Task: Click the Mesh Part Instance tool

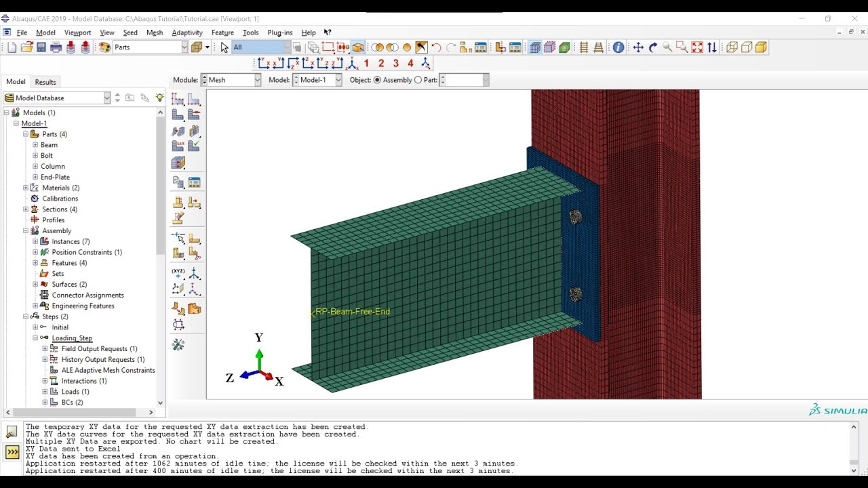Action: coord(178,115)
